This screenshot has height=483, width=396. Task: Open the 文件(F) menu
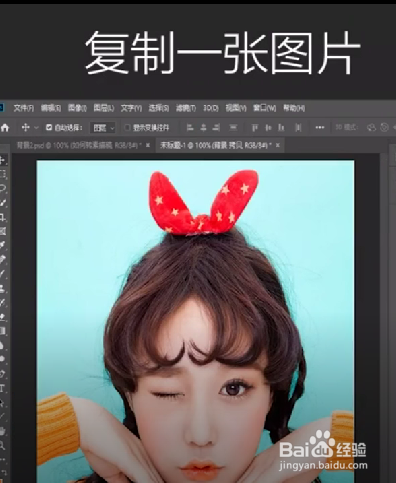(24, 108)
